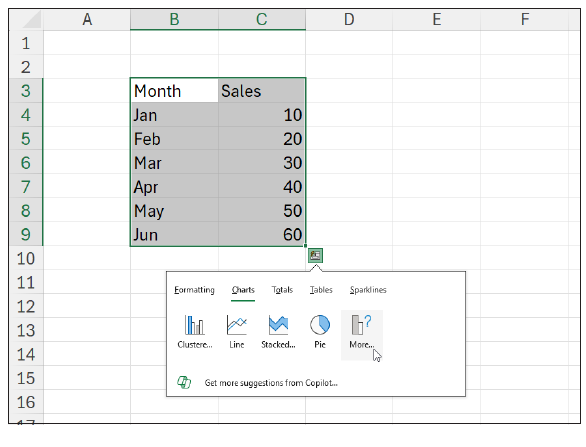This screenshot has width=586, height=447.
Task: Select row 1 header
Action: click(x=26, y=43)
